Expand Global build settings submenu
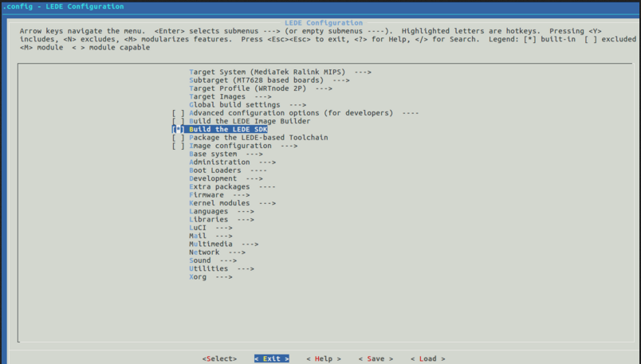This screenshot has height=364, width=641. [x=247, y=104]
